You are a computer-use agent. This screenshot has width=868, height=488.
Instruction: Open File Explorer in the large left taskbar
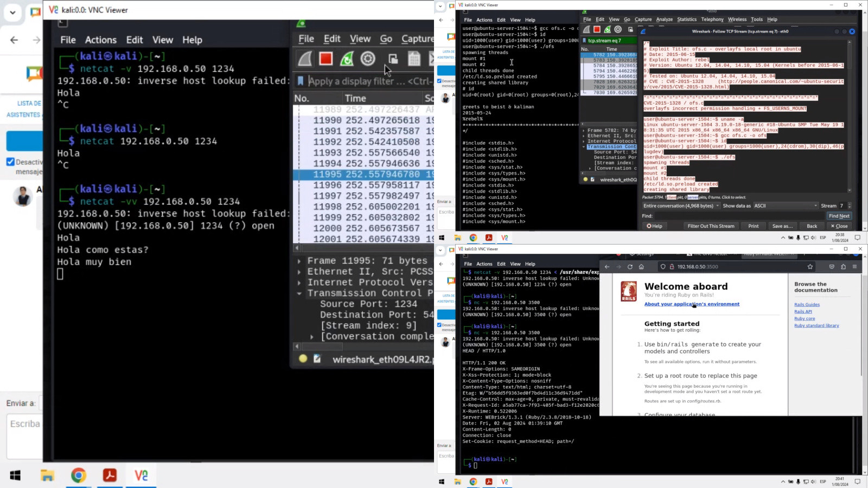pyautogui.click(x=47, y=476)
